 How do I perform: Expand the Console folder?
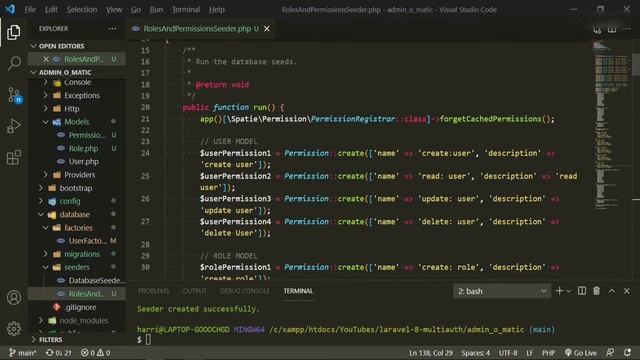(x=77, y=82)
